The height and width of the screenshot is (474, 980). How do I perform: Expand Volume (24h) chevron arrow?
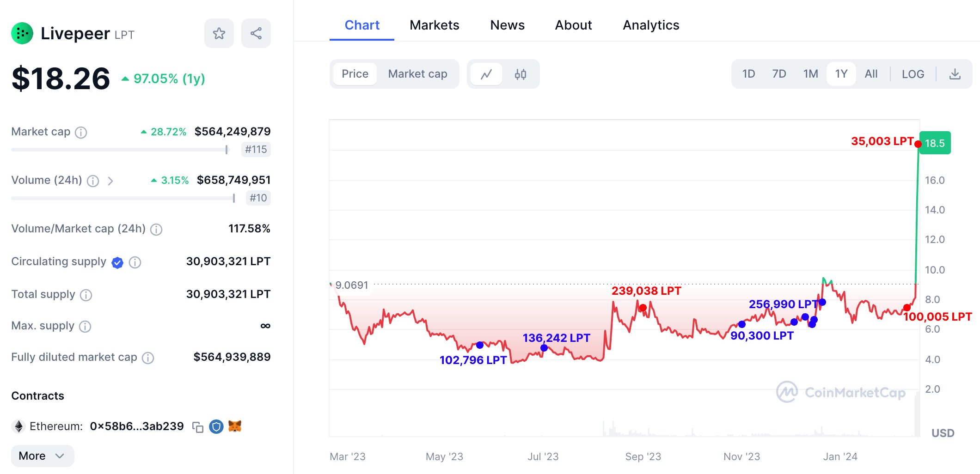[x=110, y=181]
